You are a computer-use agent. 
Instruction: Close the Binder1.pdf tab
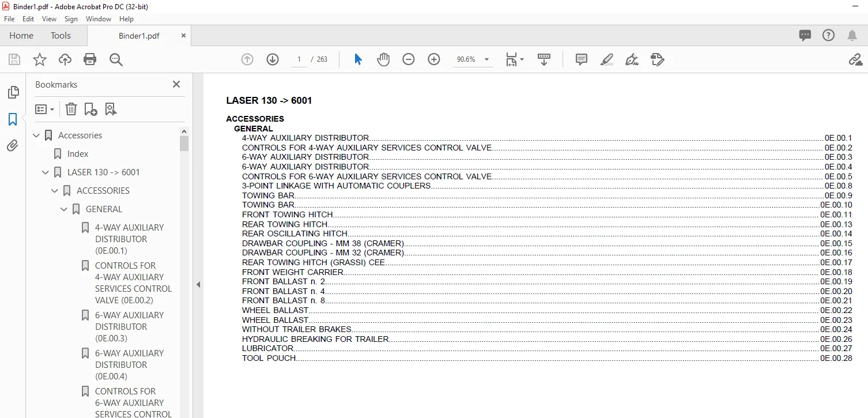(184, 35)
